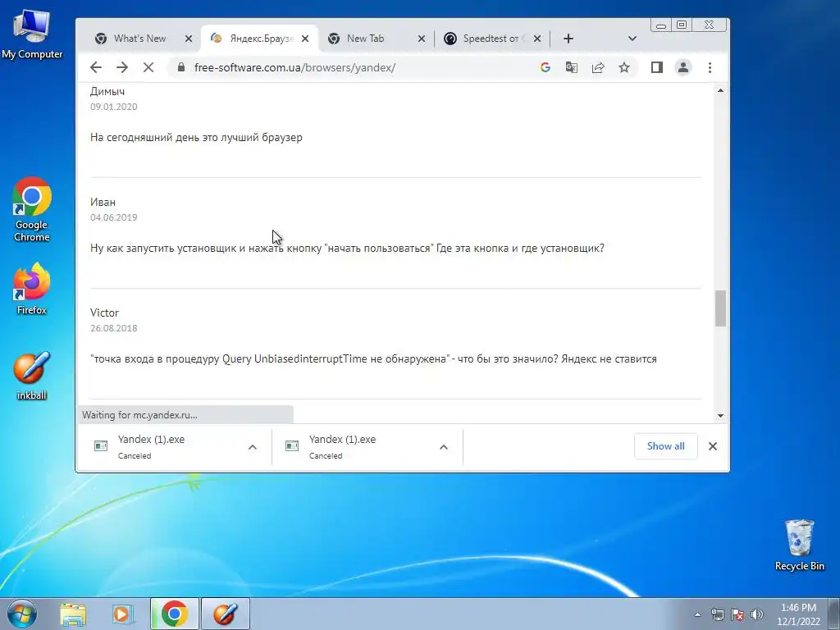
Task: Go back to the previous page
Action: [x=96, y=67]
